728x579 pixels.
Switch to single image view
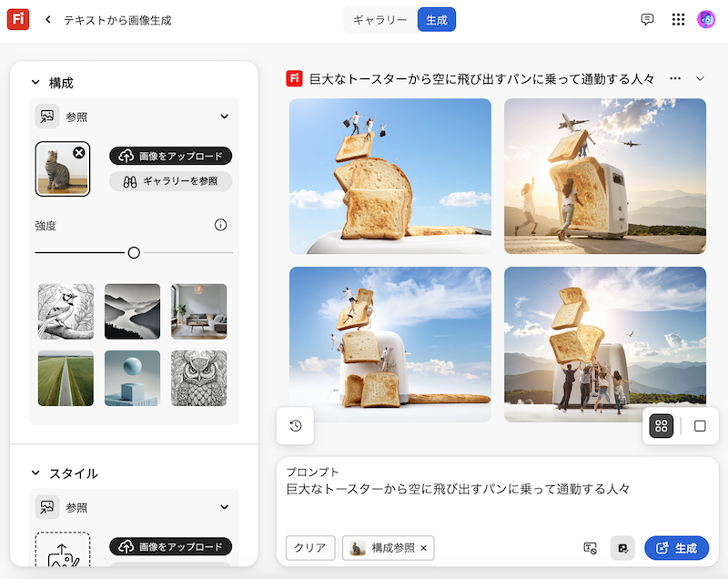tap(700, 426)
